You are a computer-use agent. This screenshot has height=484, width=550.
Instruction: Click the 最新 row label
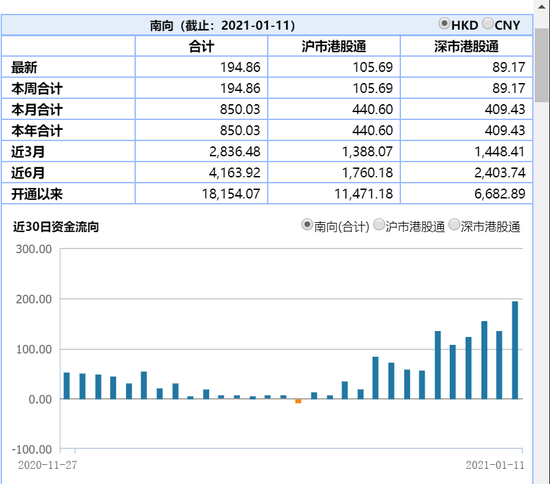[24, 67]
